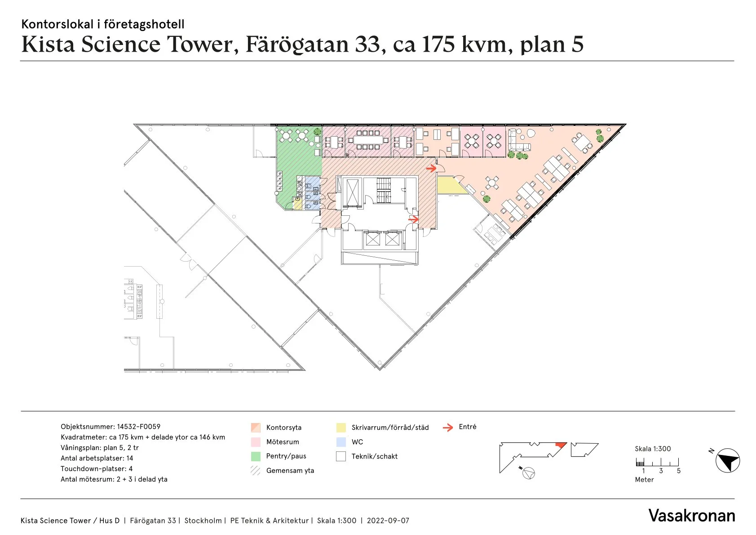Click the 'Kvadratmeter: ca 175 kvm' line

[143, 437]
